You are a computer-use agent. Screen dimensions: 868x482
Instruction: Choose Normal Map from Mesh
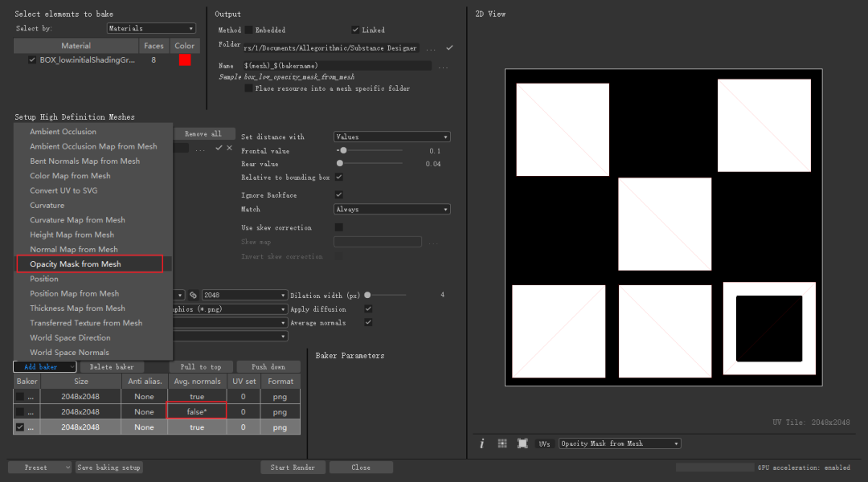point(74,250)
